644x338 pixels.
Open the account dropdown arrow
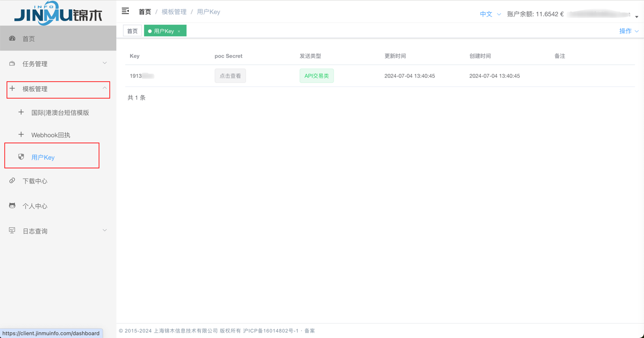point(637,17)
